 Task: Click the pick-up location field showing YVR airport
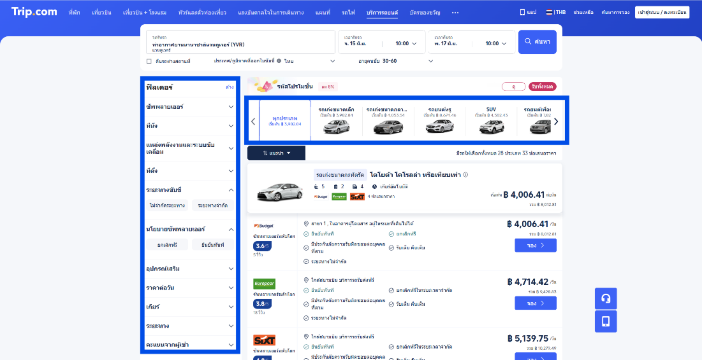point(241,42)
